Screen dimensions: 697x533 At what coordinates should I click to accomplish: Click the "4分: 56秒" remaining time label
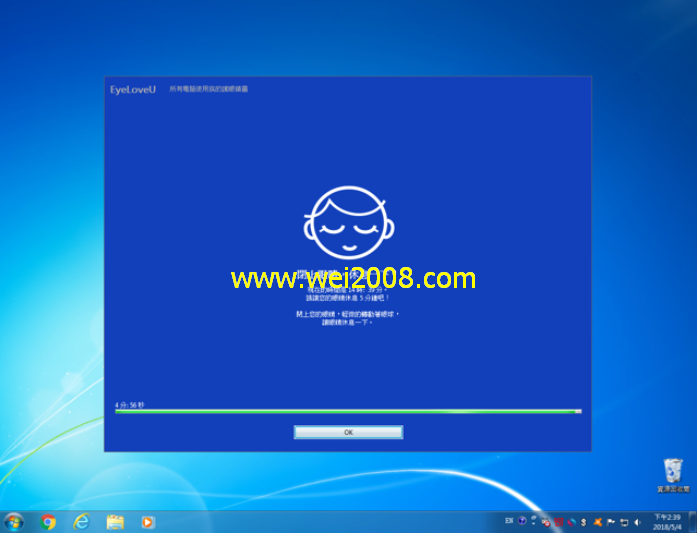tap(129, 405)
